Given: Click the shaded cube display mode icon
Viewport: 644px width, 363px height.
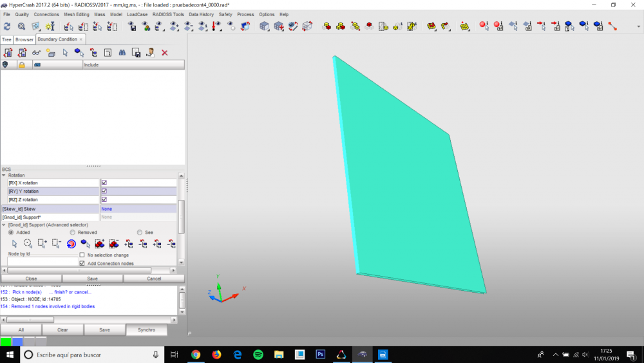Looking at the screenshot, I should pyautogui.click(x=264, y=26).
